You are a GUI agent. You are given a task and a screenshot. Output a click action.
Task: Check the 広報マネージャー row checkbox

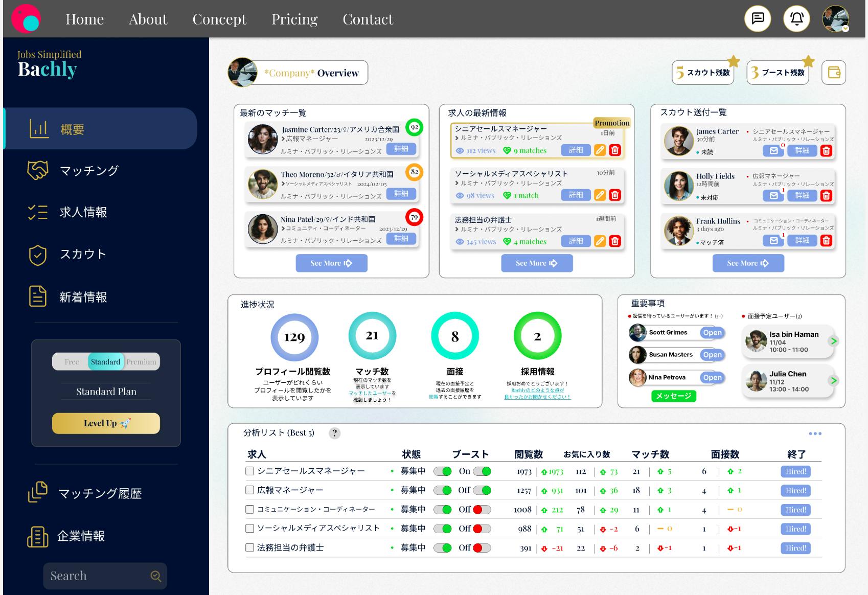(250, 490)
